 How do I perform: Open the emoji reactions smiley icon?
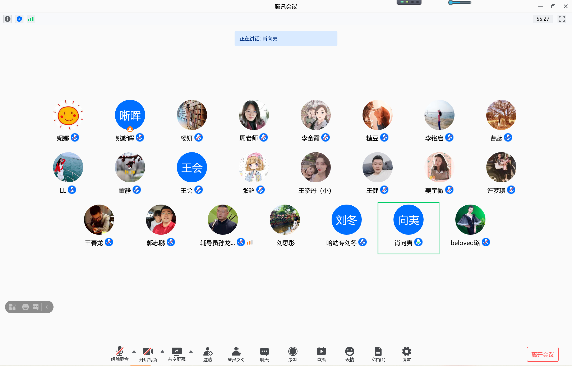(x=349, y=353)
